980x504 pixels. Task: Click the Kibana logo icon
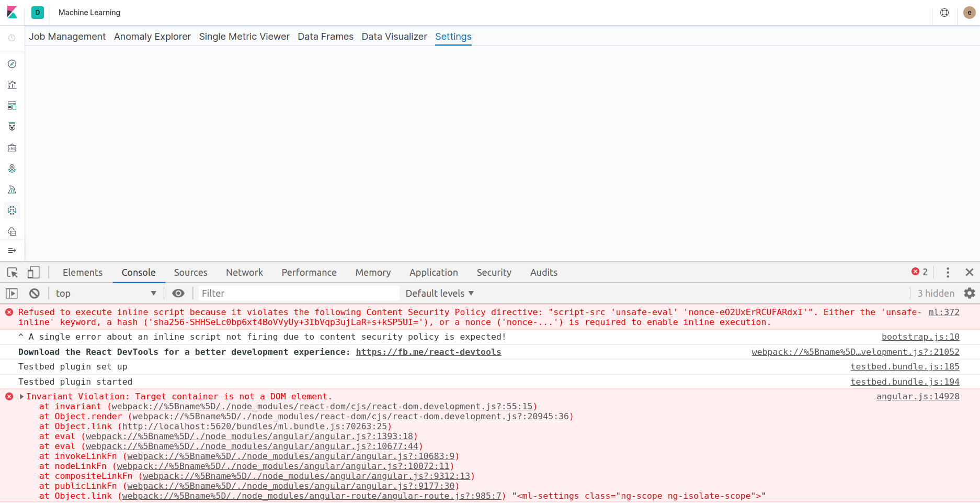click(12, 13)
